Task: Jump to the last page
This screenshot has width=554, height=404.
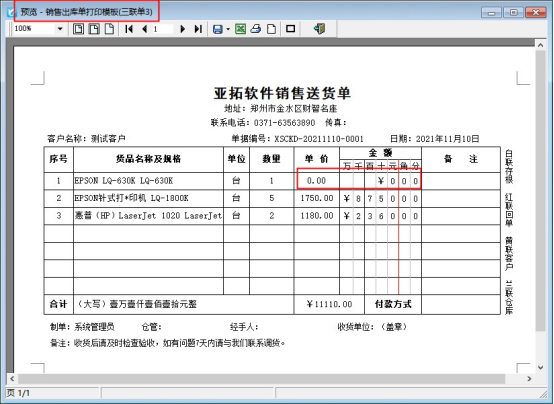Action: 198,29
